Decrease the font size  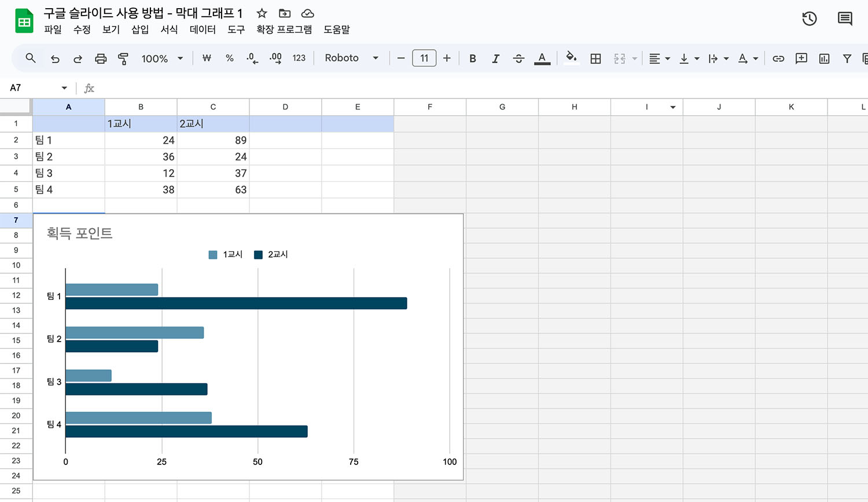(400, 58)
